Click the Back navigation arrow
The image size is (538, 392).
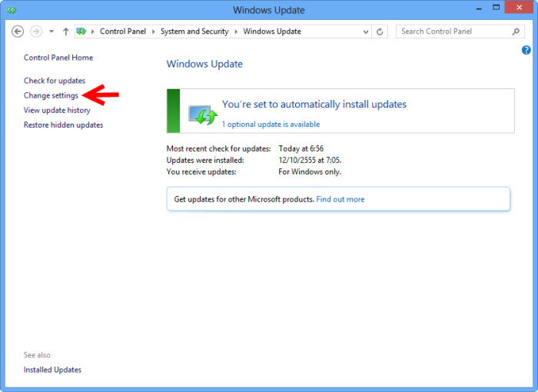18,32
